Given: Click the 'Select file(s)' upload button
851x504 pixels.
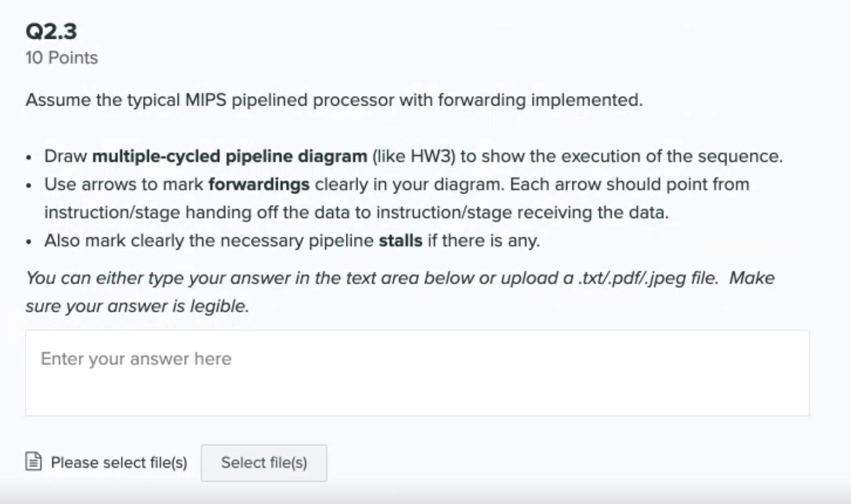Looking at the screenshot, I should tap(263, 463).
